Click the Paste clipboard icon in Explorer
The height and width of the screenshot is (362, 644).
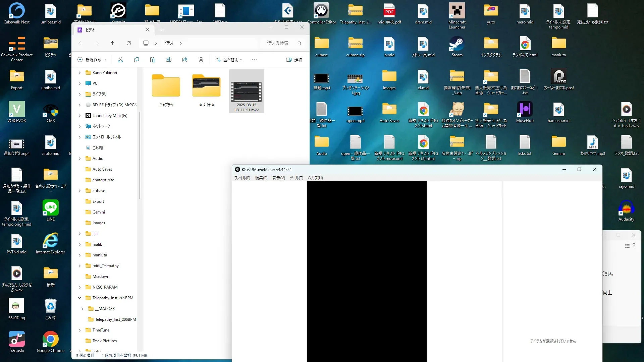(153, 60)
